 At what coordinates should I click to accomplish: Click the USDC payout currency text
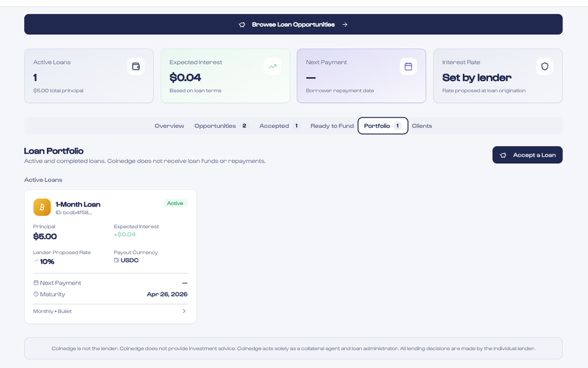click(129, 260)
